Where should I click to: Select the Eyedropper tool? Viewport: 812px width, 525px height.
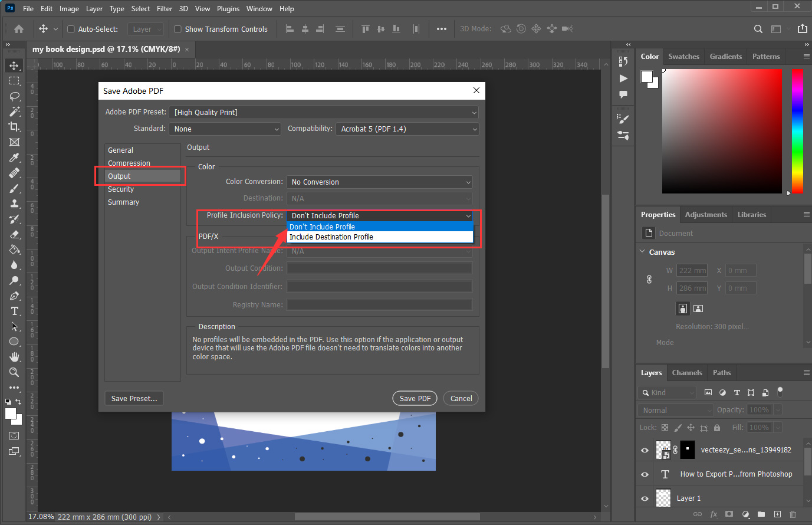pos(14,157)
